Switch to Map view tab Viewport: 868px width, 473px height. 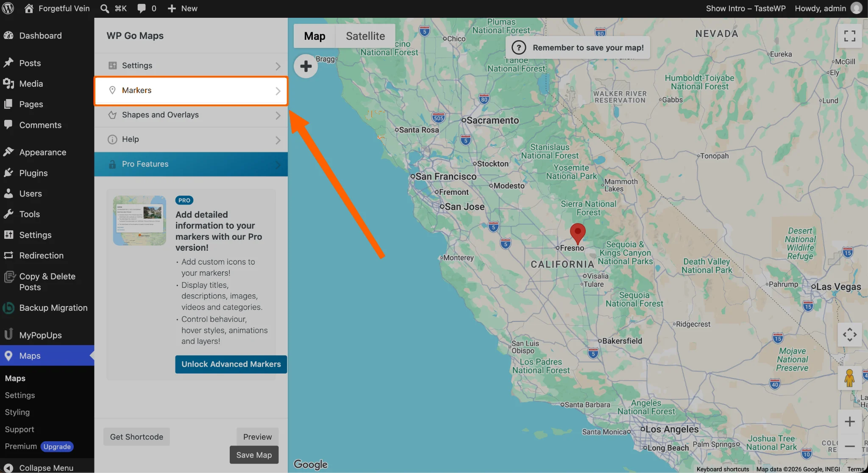(314, 36)
